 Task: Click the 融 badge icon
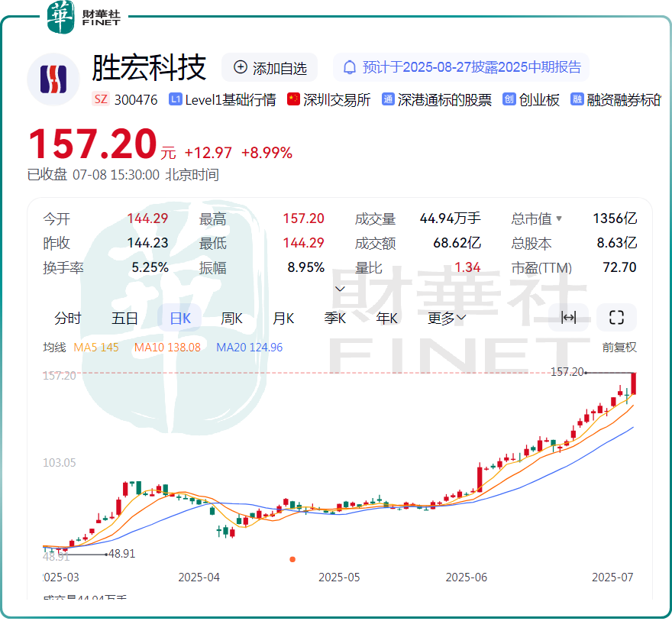pyautogui.click(x=577, y=99)
